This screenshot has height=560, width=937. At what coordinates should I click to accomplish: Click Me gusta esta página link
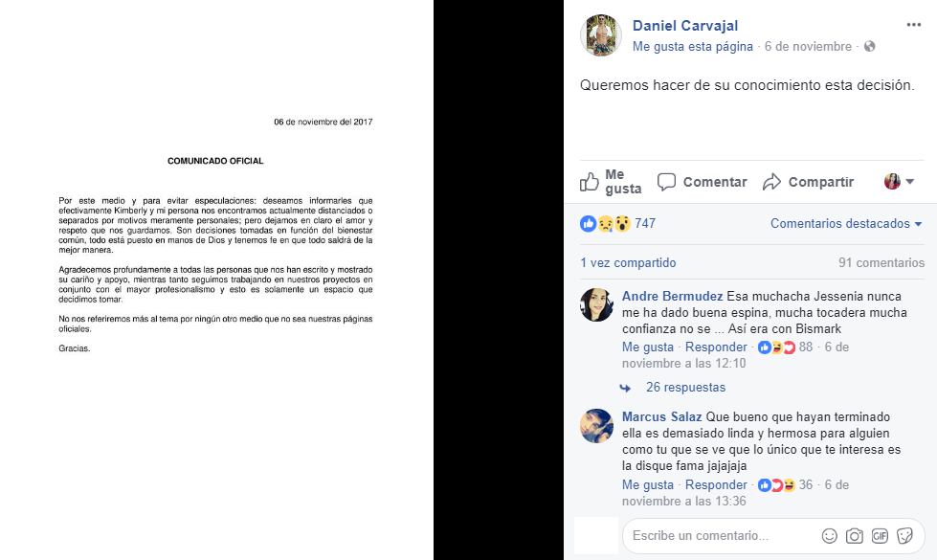[693, 46]
